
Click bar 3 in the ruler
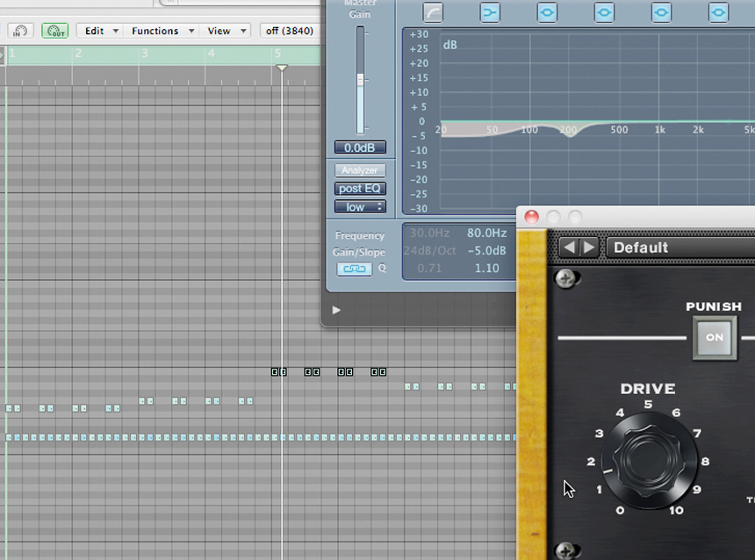coord(145,54)
